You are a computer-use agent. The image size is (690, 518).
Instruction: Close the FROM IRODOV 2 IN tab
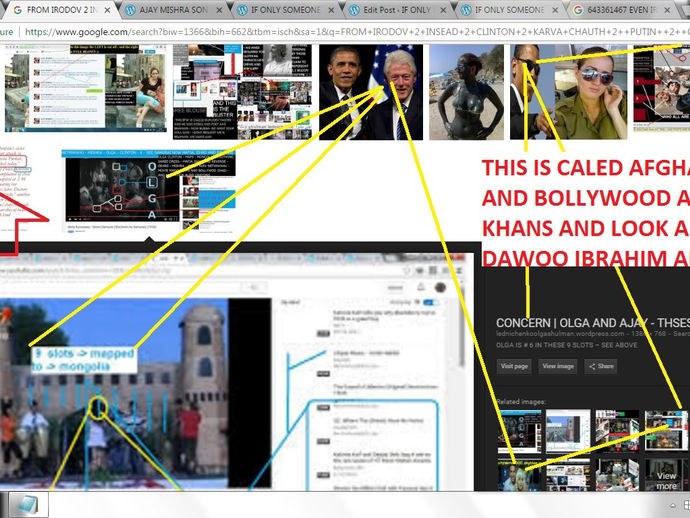pos(107,10)
